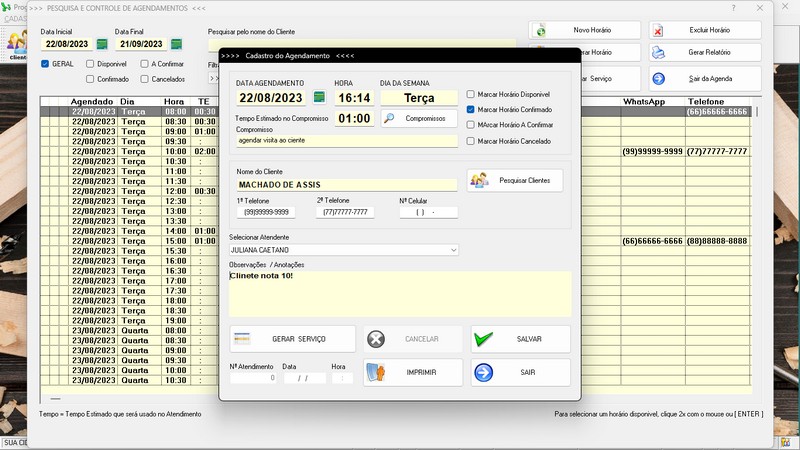Image resolution: width=800 pixels, height=450 pixels.
Task: Close the Pesquisa e Controle de Agendamentos window
Action: coord(760,8)
